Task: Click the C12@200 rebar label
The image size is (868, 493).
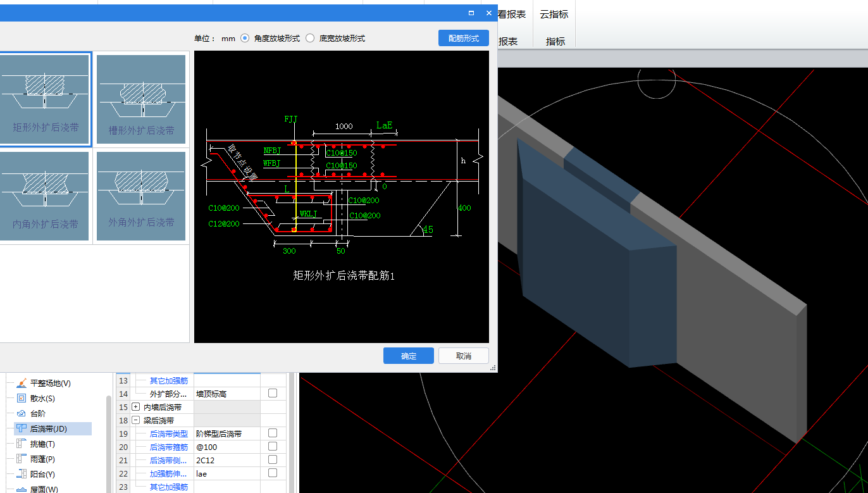Action: [224, 223]
